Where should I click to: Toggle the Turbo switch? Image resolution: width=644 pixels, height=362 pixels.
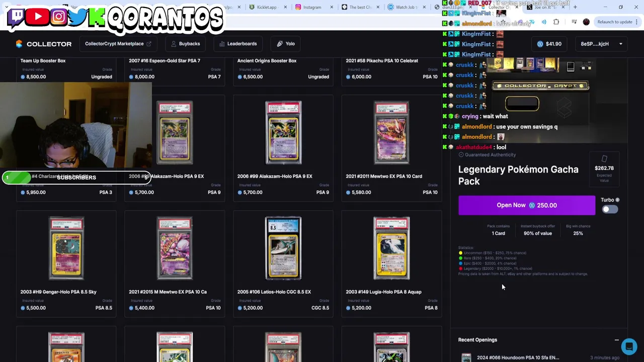(610, 209)
